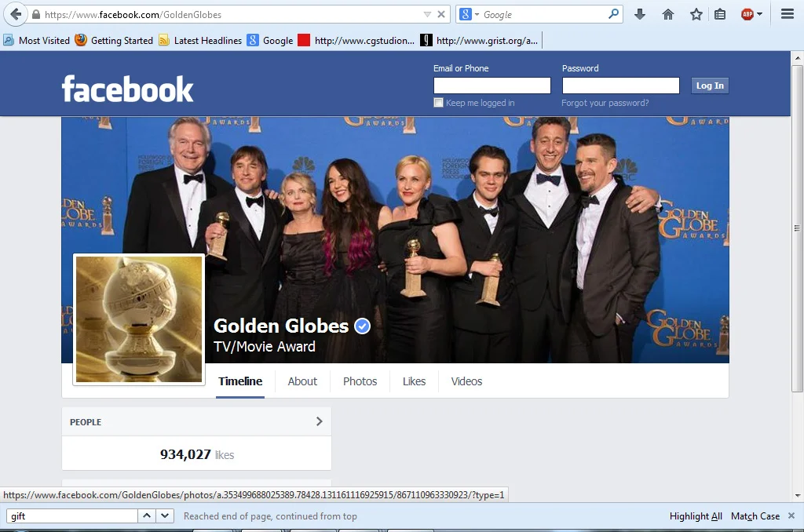804x532 pixels.
Task: Open URL history dropdown arrow
Action: pos(427,14)
